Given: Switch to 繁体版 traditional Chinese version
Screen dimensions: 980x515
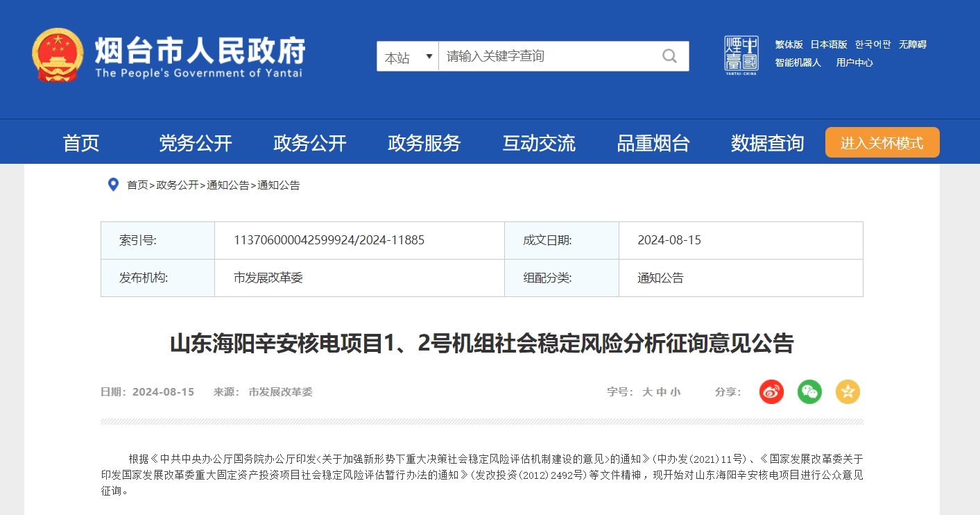Looking at the screenshot, I should (x=789, y=44).
